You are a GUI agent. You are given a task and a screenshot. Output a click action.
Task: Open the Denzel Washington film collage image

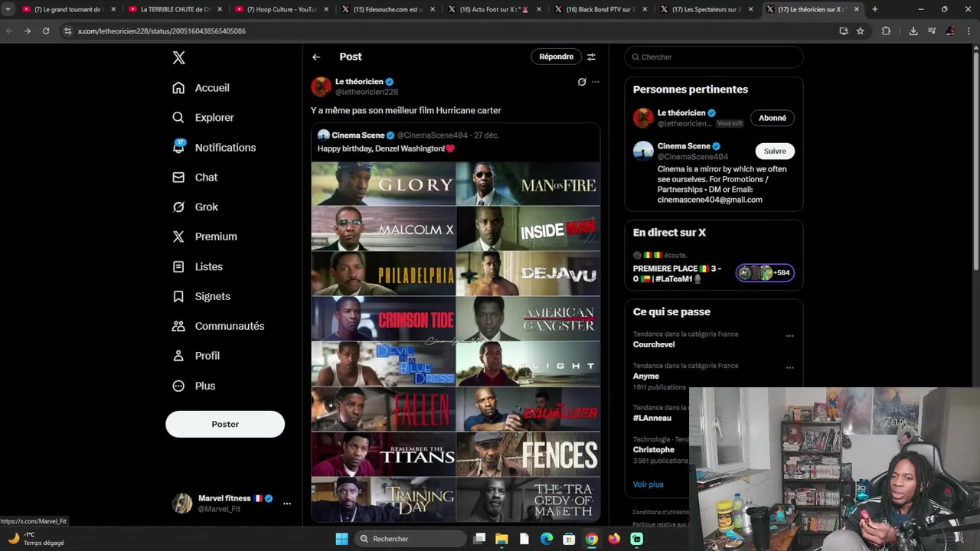point(456,341)
